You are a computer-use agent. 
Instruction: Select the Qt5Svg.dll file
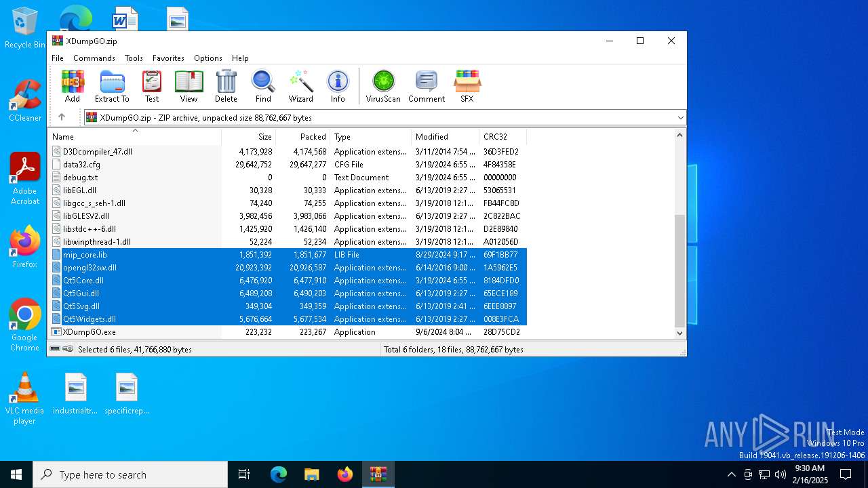[288, 306]
